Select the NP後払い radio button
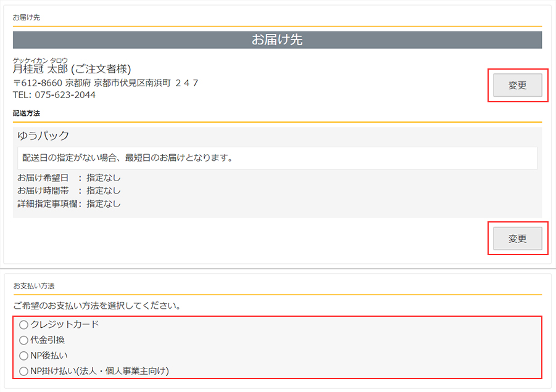Viewport: 556px width, 392px height. pyautogui.click(x=24, y=356)
